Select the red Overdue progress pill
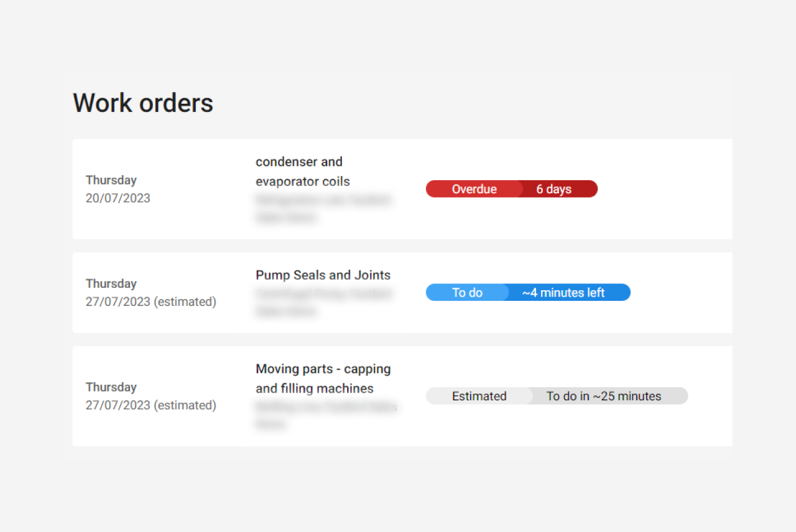Screen dimensions: 796x532 (x=511, y=189)
